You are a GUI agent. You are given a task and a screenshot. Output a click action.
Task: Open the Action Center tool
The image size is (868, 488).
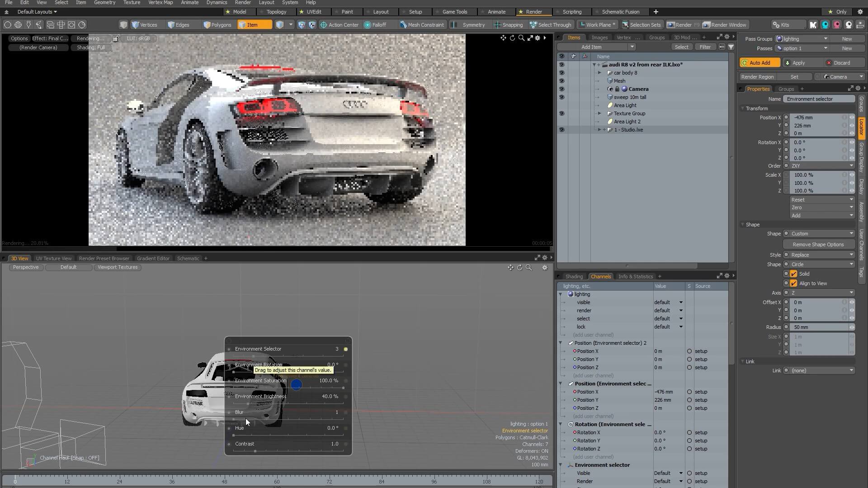[x=339, y=25]
